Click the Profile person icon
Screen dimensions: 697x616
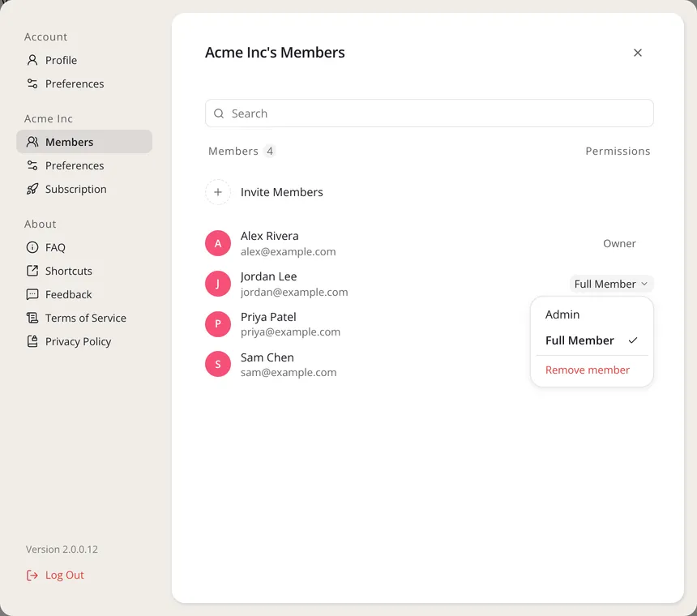point(32,60)
